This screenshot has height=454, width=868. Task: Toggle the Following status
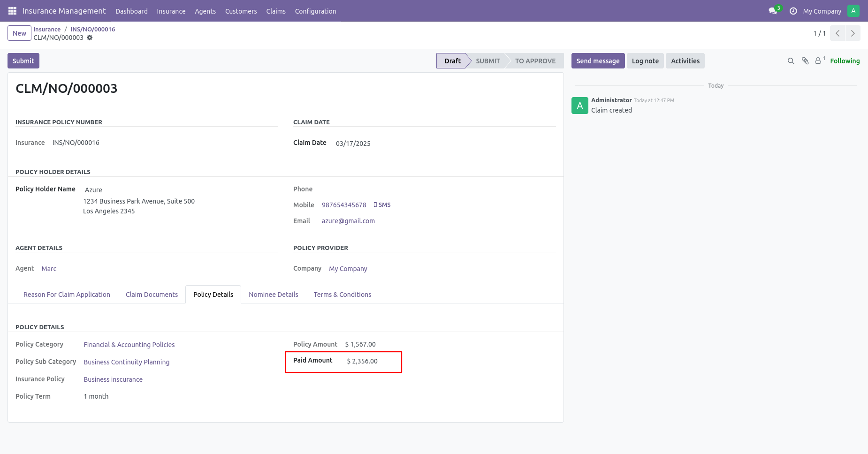[x=845, y=61]
